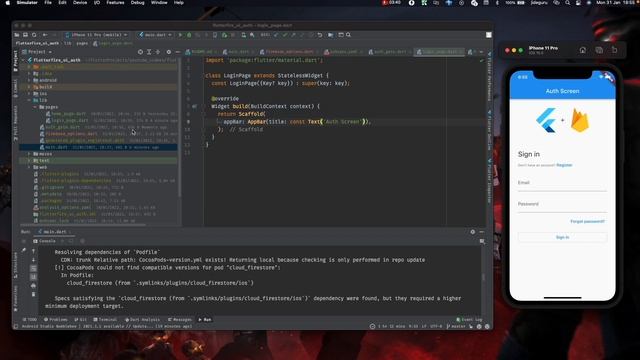Click the Spotlight search icon in macOS menu bar

click(x=567, y=2)
